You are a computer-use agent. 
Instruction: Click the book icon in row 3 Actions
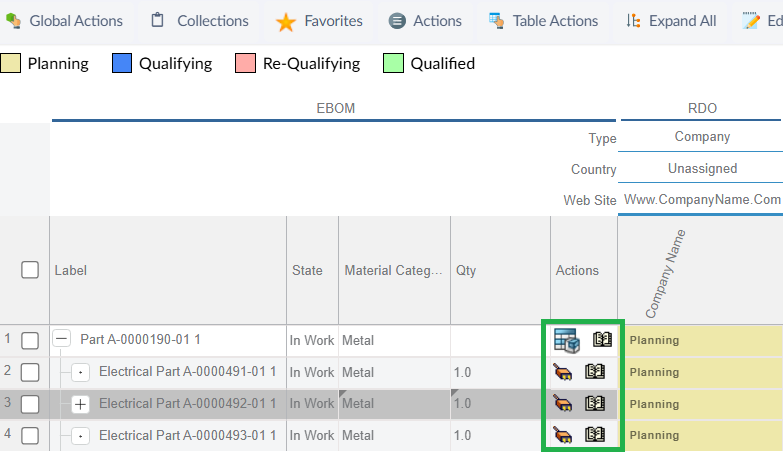596,404
